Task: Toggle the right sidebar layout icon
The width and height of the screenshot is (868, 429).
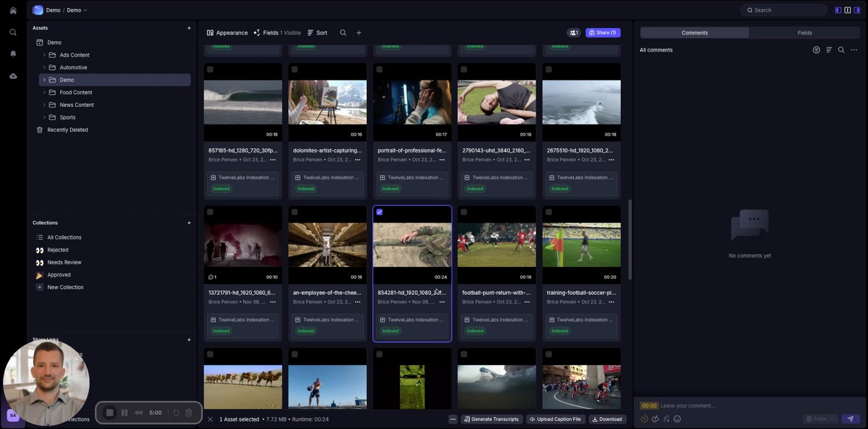Action: point(857,10)
